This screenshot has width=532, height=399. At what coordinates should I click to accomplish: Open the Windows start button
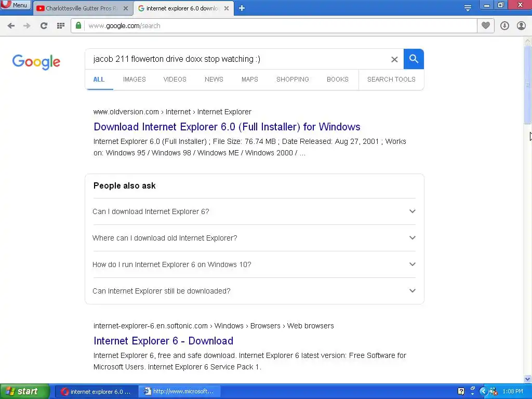(x=24, y=391)
